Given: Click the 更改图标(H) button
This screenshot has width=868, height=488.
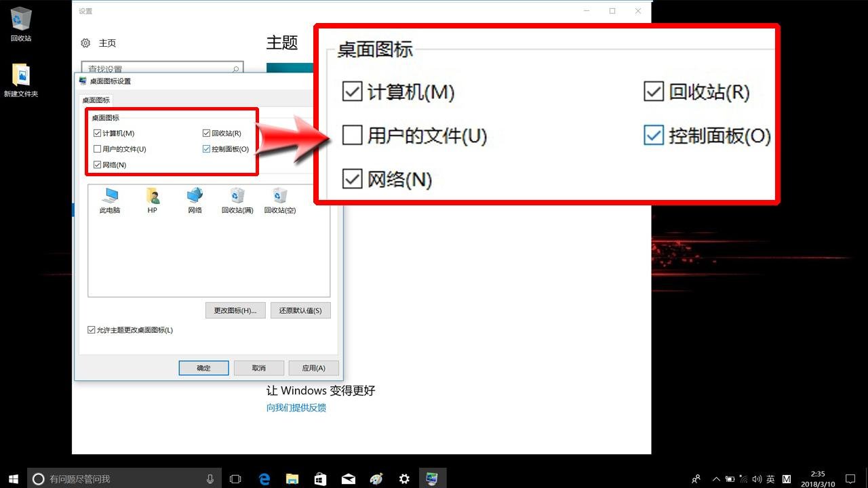Looking at the screenshot, I should coord(235,310).
